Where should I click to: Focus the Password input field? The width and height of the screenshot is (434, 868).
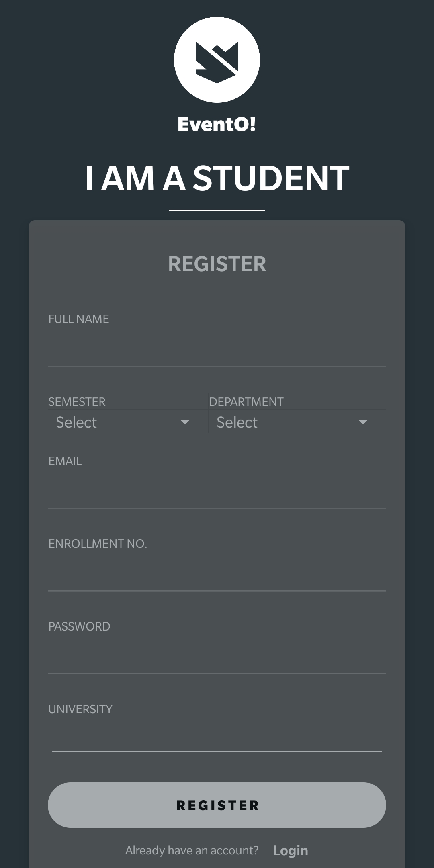[217, 657]
